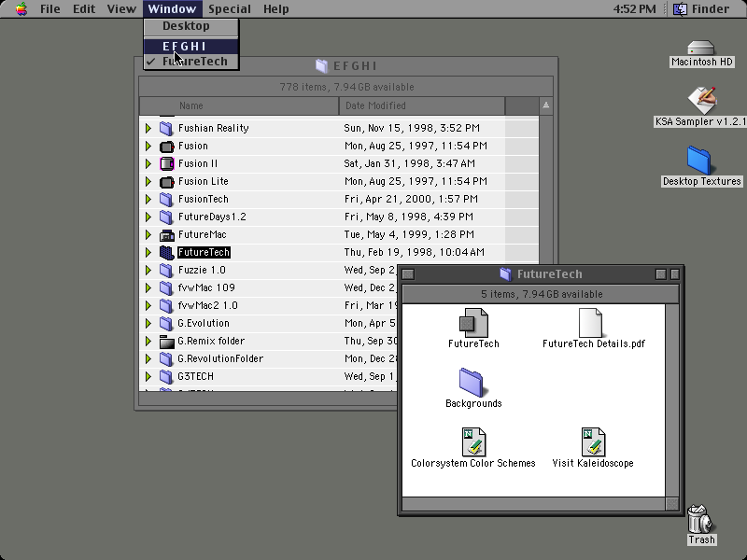Click the FutureTech window horizontal scrollbar
The height and width of the screenshot is (560, 747).
pyautogui.click(x=533, y=504)
